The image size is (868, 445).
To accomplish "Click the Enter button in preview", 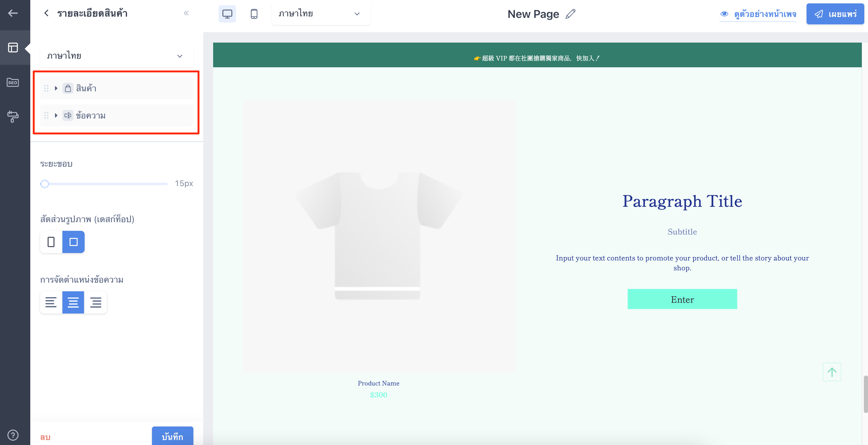I will pos(682,299).
